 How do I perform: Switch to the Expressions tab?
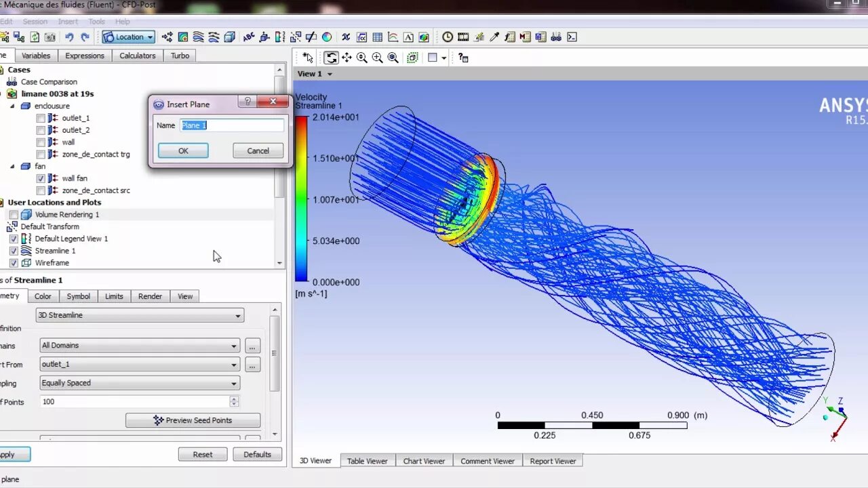coord(85,56)
